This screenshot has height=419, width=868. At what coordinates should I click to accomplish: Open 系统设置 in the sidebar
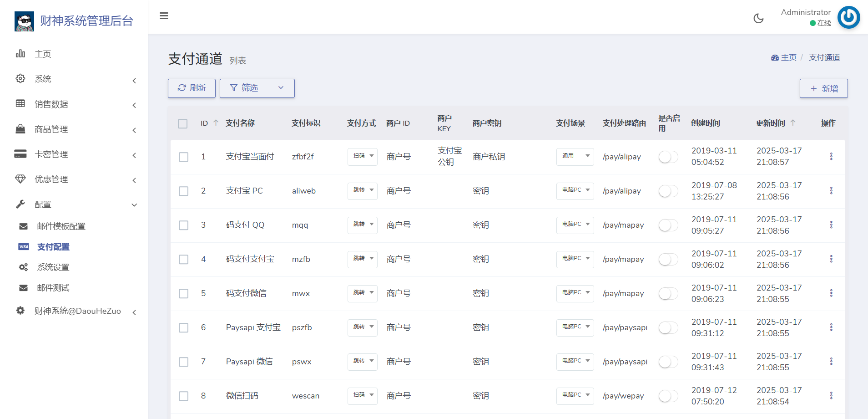pos(53,267)
